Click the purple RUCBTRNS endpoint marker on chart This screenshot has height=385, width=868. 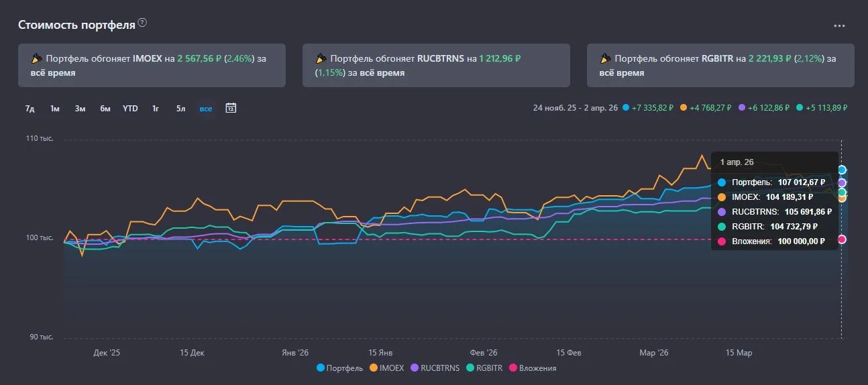click(x=842, y=183)
